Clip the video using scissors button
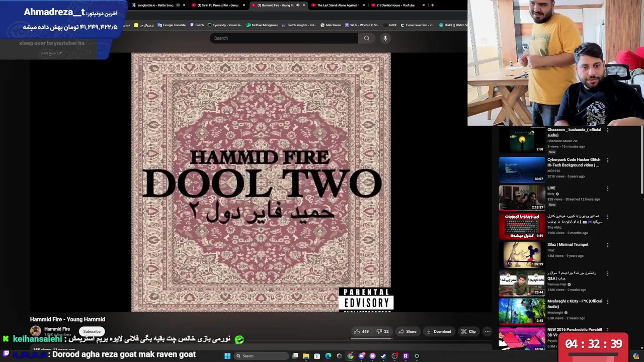Screen dimensions: 644x362 tap(468, 331)
